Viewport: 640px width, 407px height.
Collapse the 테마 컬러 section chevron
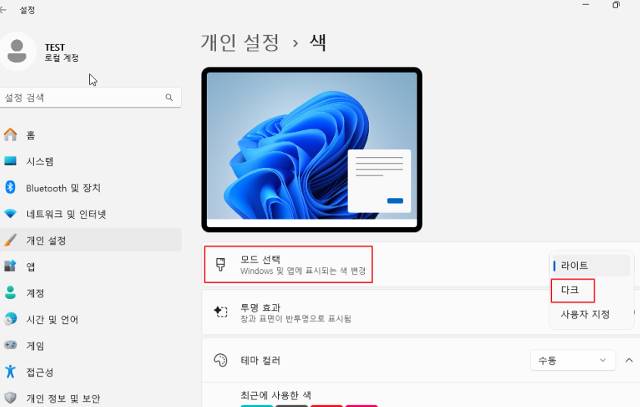click(x=629, y=360)
